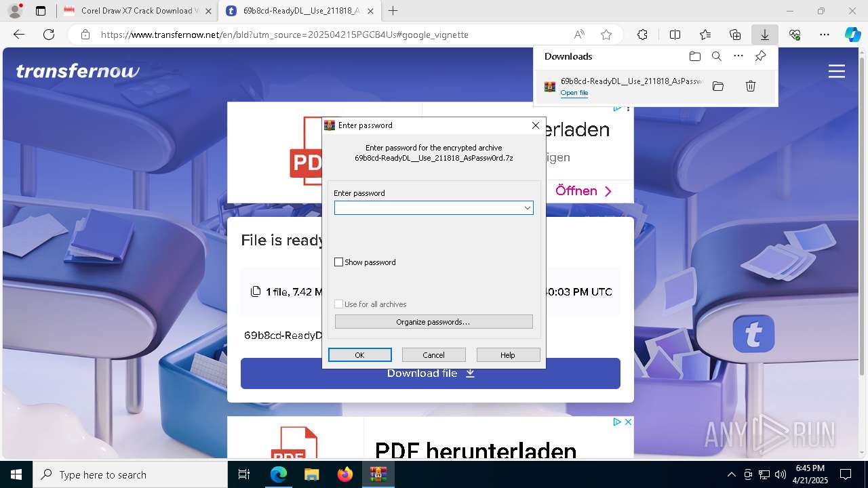Show downloaded archive in folder
868x488 pixels.
coord(718,86)
